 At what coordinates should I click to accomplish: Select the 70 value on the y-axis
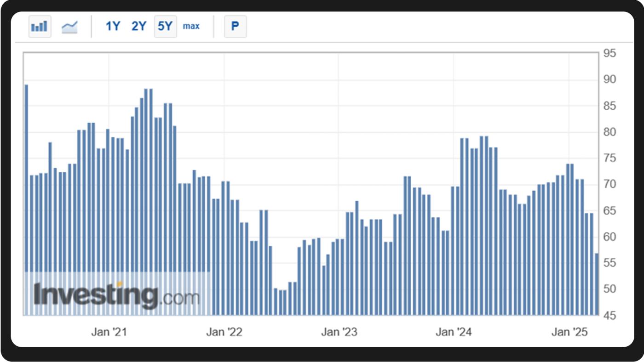(x=609, y=184)
